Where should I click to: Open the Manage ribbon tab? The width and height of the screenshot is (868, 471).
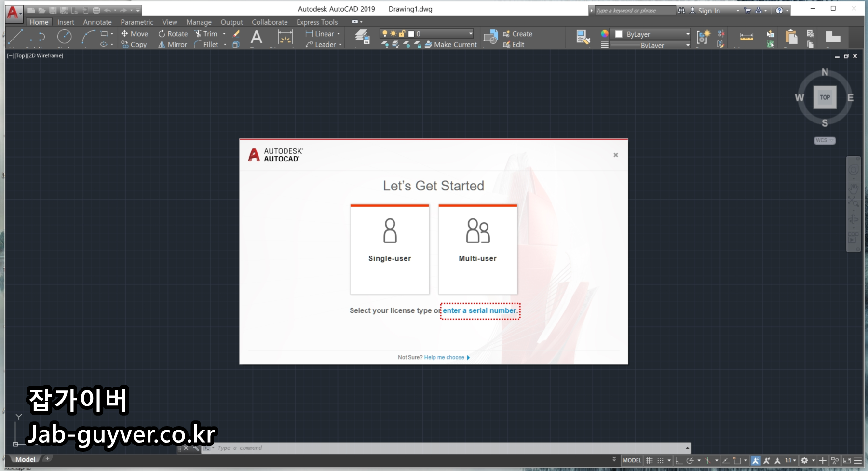(199, 22)
